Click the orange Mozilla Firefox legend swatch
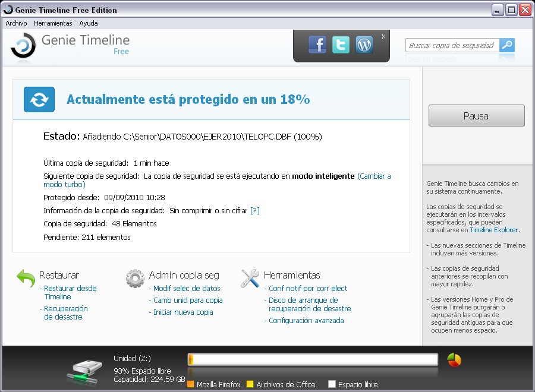The height and width of the screenshot is (392, 535). [191, 384]
